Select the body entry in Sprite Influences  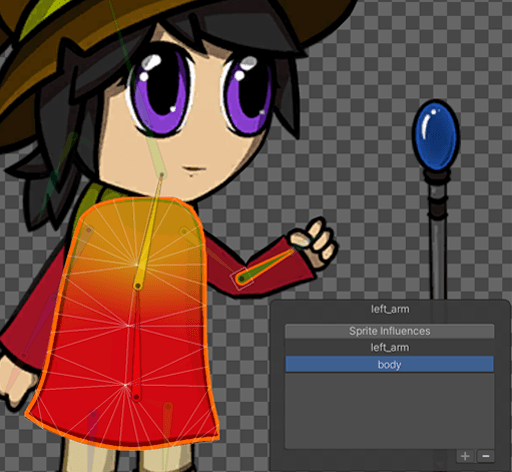click(x=389, y=364)
